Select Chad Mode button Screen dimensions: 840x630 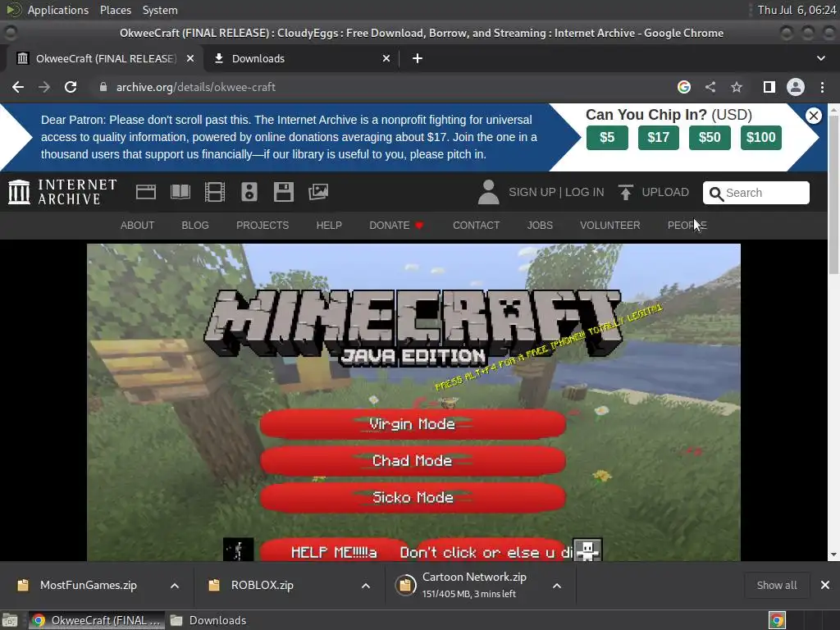(x=413, y=461)
